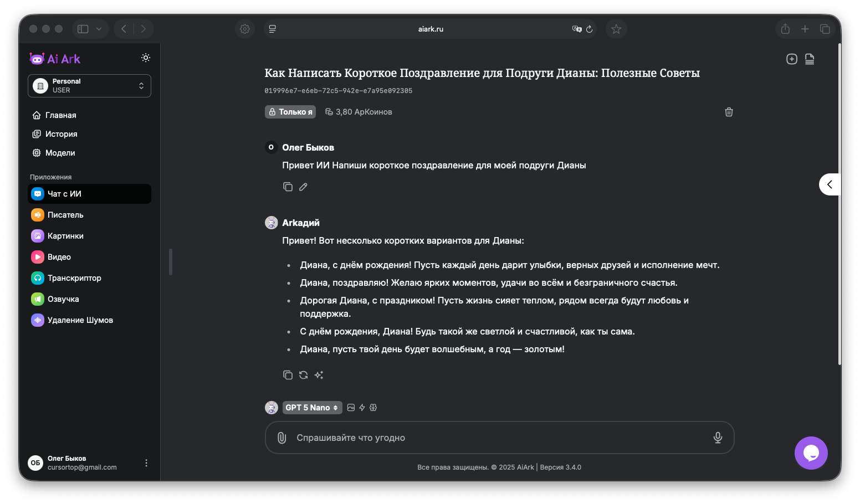Image resolution: width=860 pixels, height=504 pixels.
Task: Toggle light/dark theme sun icon
Action: 146,58
